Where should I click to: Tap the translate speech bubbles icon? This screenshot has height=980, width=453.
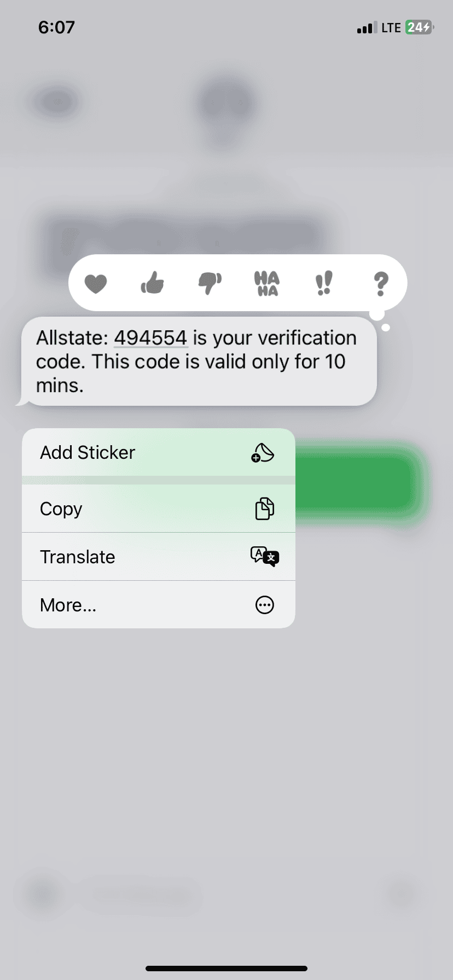point(265,557)
